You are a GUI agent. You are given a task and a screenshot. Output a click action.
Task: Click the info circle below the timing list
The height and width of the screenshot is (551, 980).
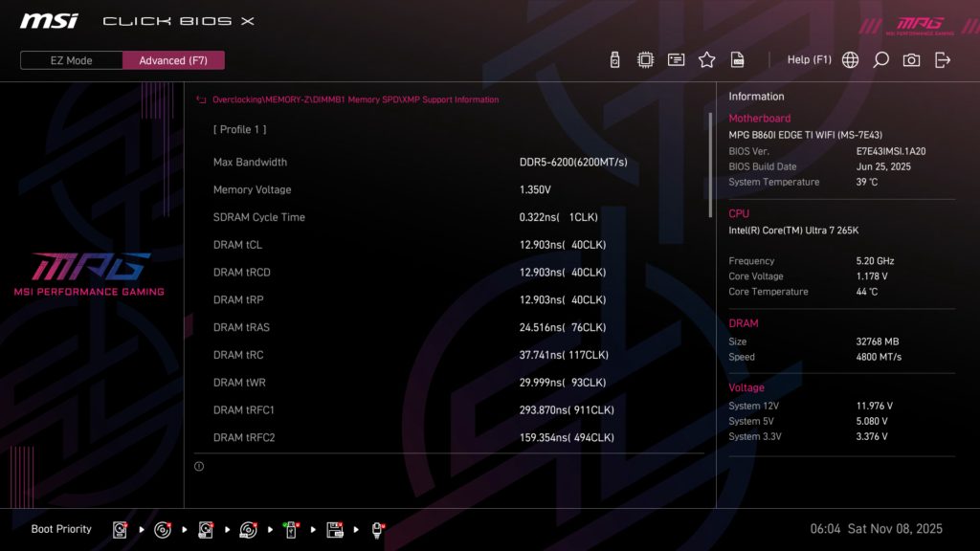[199, 466]
